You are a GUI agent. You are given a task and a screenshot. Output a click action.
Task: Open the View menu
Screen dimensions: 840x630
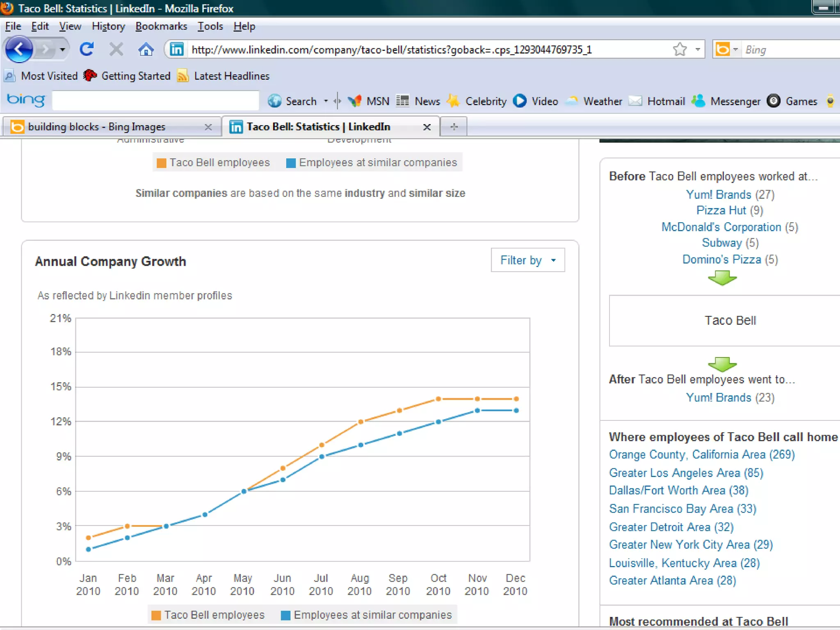point(70,26)
